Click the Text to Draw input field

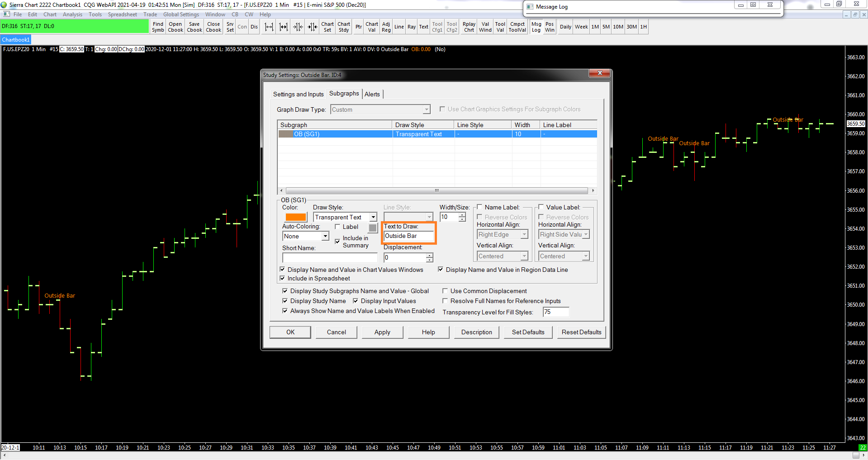pyautogui.click(x=409, y=236)
